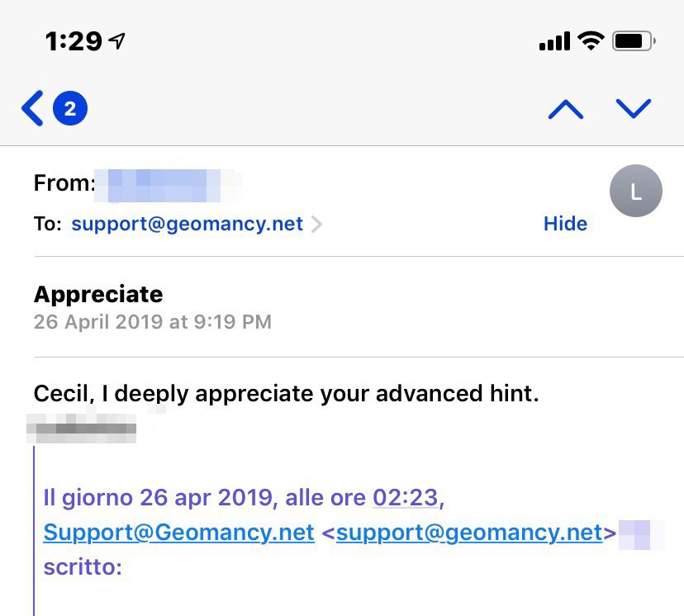Screen dimensions: 684x616
Task: Tap the unread count badge showing 2
Action: (70, 109)
